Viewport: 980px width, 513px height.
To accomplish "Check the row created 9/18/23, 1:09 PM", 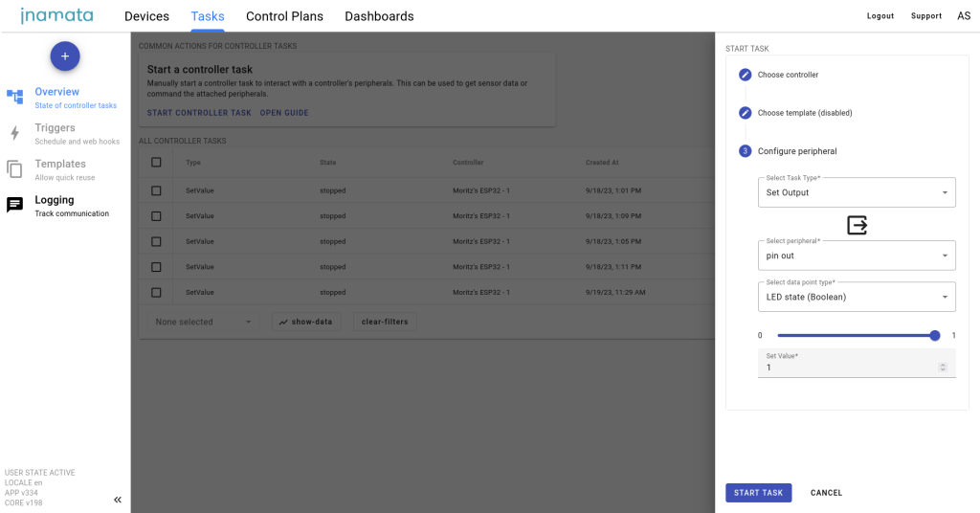I will [x=156, y=216].
